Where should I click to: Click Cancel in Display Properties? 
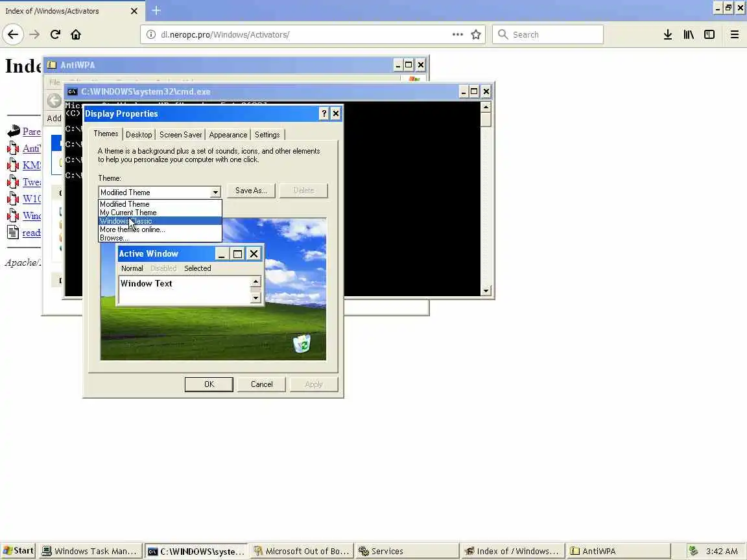pos(261,384)
